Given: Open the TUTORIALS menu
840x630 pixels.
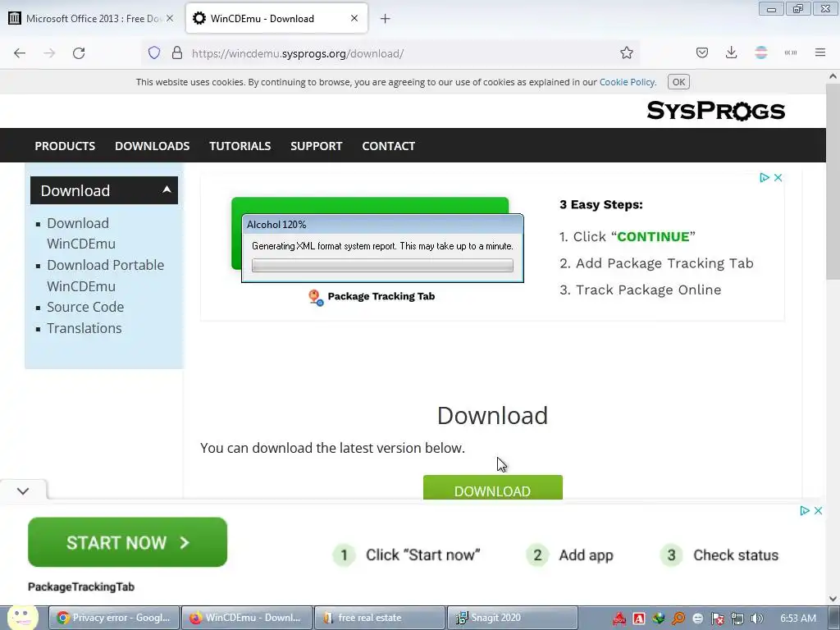Looking at the screenshot, I should point(240,146).
